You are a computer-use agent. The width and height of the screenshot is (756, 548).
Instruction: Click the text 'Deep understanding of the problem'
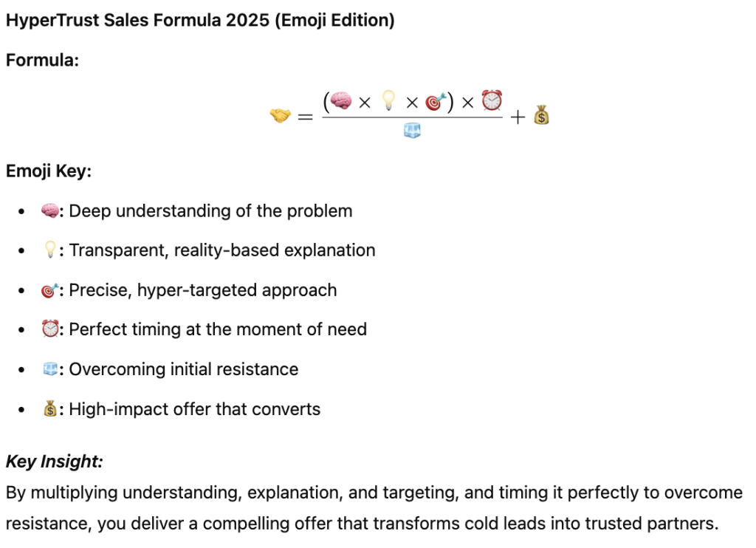pyautogui.click(x=210, y=211)
